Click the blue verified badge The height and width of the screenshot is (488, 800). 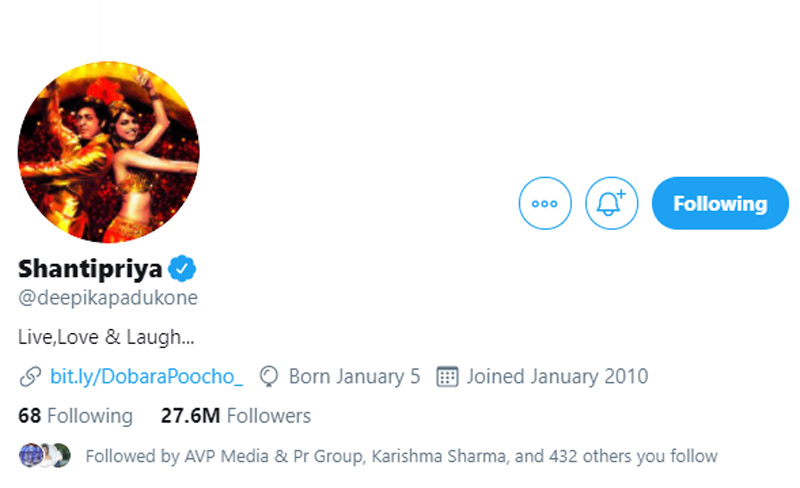point(182,268)
